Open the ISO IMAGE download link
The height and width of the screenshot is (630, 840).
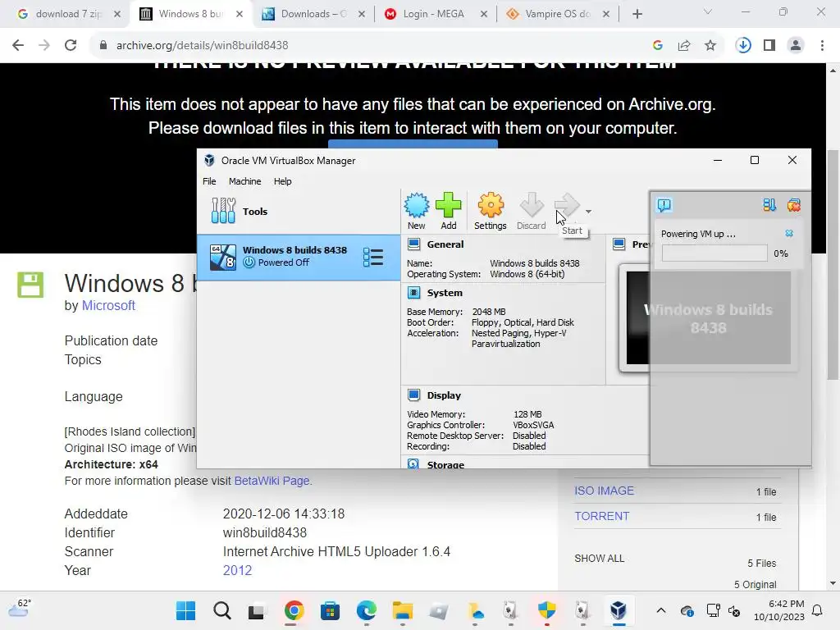point(604,491)
